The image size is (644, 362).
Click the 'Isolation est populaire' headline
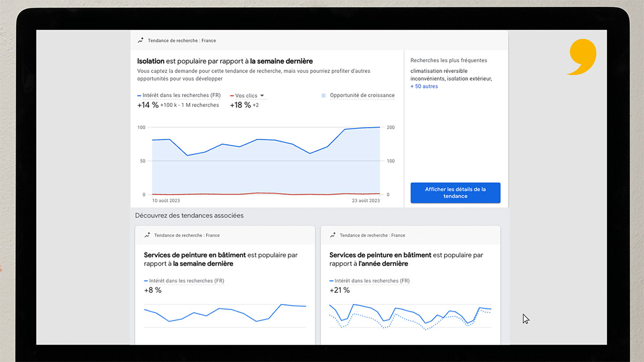click(225, 61)
